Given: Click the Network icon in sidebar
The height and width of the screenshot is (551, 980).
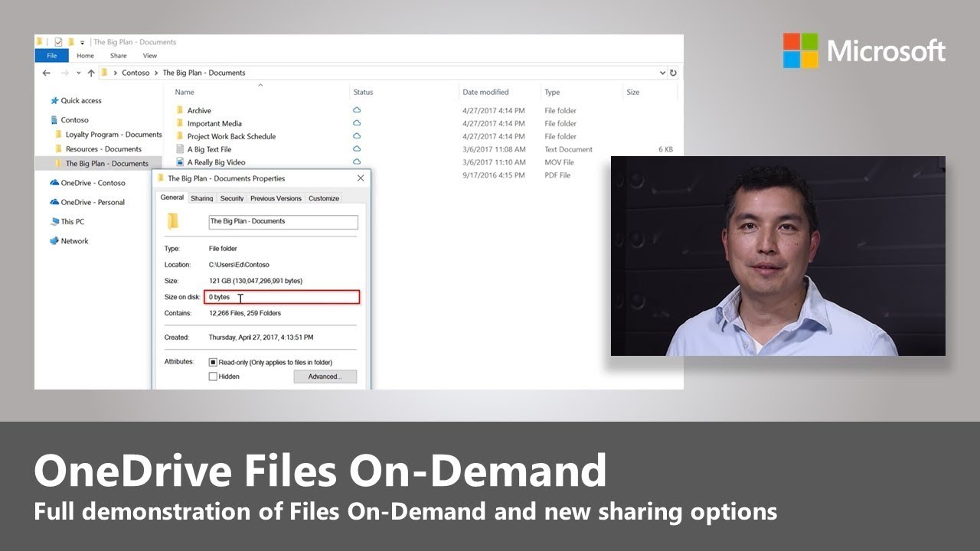Looking at the screenshot, I should click(54, 241).
